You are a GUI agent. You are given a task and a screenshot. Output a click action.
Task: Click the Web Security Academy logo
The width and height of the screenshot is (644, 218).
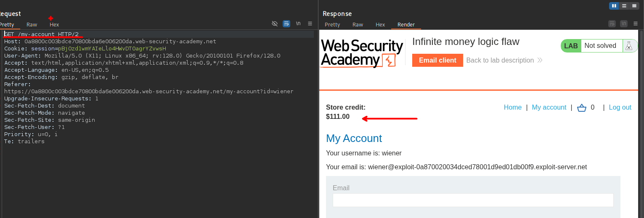(x=362, y=53)
